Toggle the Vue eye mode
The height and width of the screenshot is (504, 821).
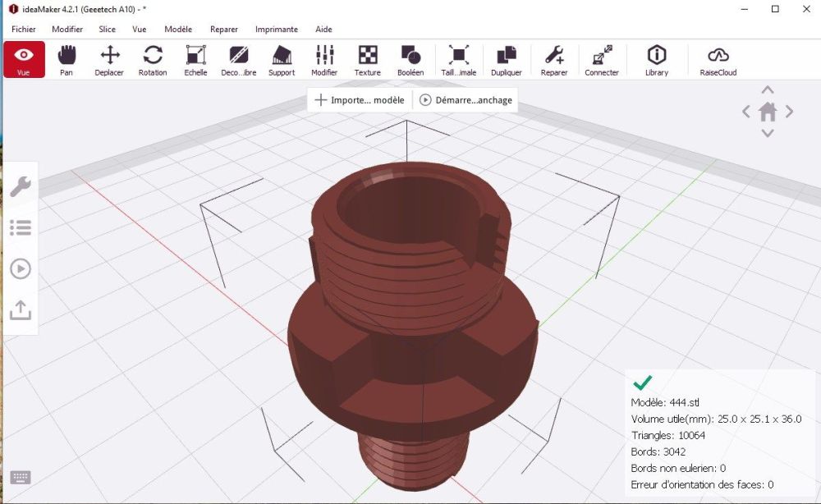pos(24,60)
